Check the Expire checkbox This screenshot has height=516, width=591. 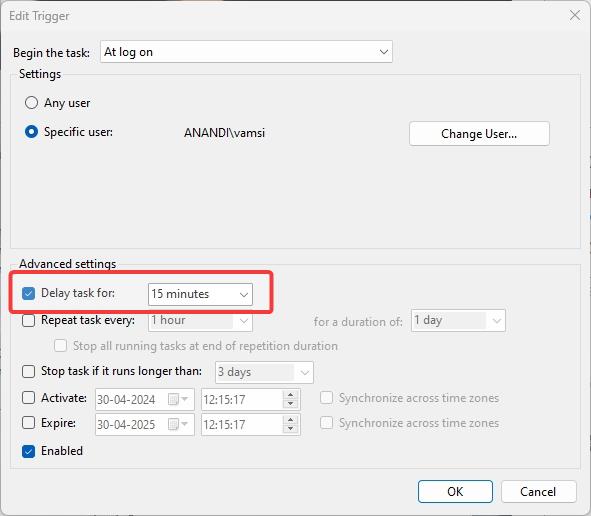[x=29, y=423]
